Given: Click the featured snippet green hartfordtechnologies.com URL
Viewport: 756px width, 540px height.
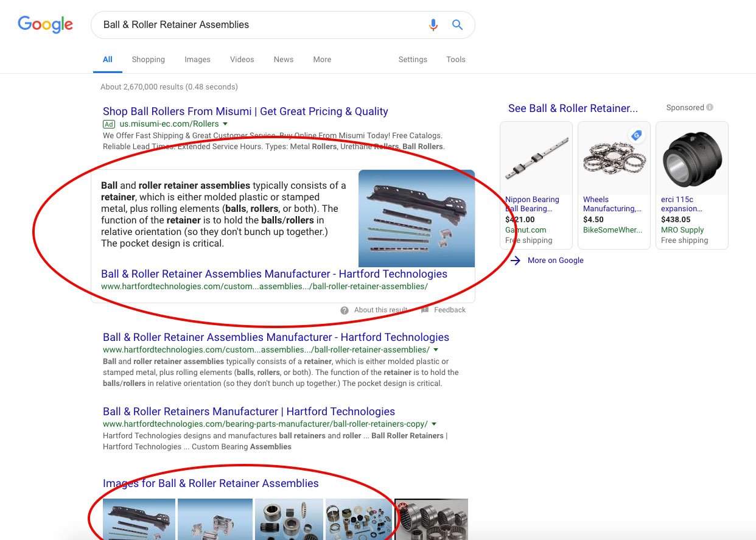Looking at the screenshot, I should [264, 287].
